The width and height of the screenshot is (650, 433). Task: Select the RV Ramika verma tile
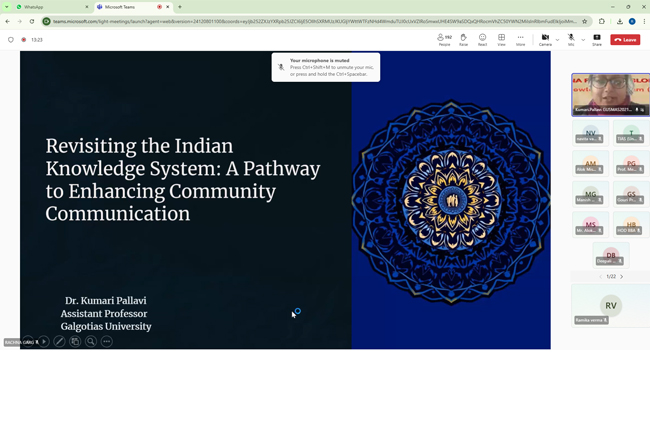[611, 306]
